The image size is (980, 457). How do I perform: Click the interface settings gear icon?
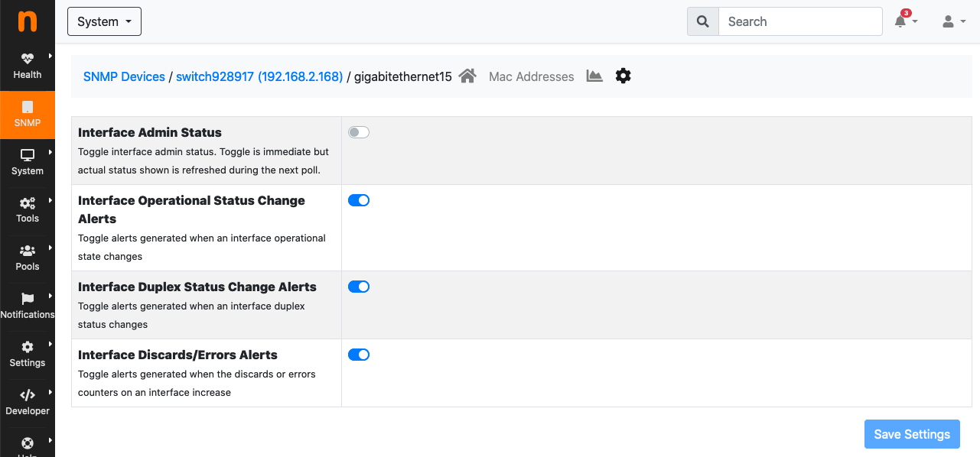pos(623,76)
